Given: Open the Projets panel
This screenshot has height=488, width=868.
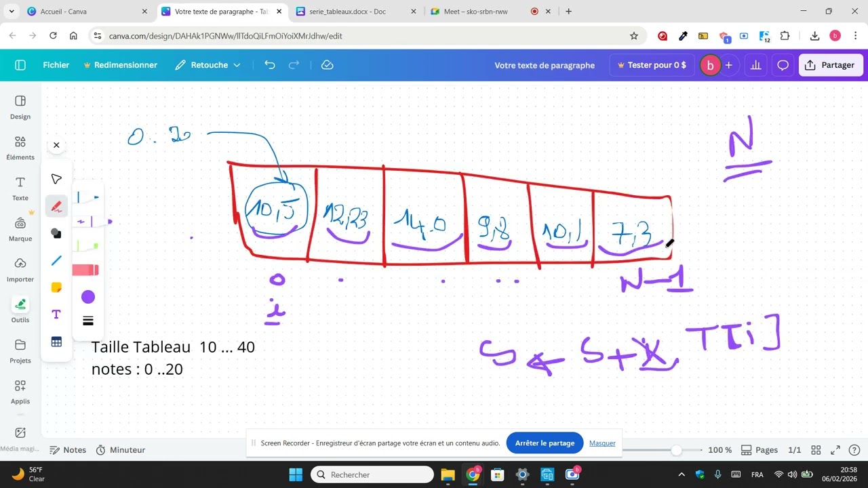Looking at the screenshot, I should coord(20,351).
